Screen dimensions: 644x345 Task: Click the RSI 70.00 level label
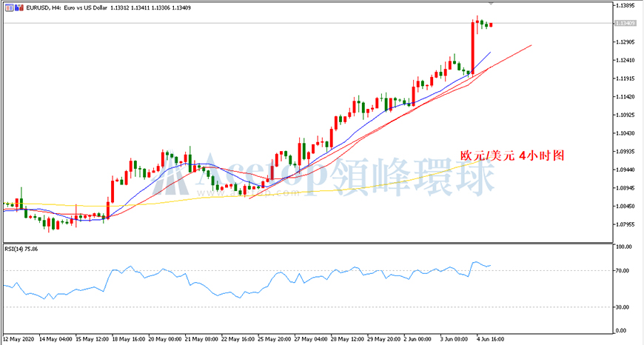pyautogui.click(x=623, y=271)
